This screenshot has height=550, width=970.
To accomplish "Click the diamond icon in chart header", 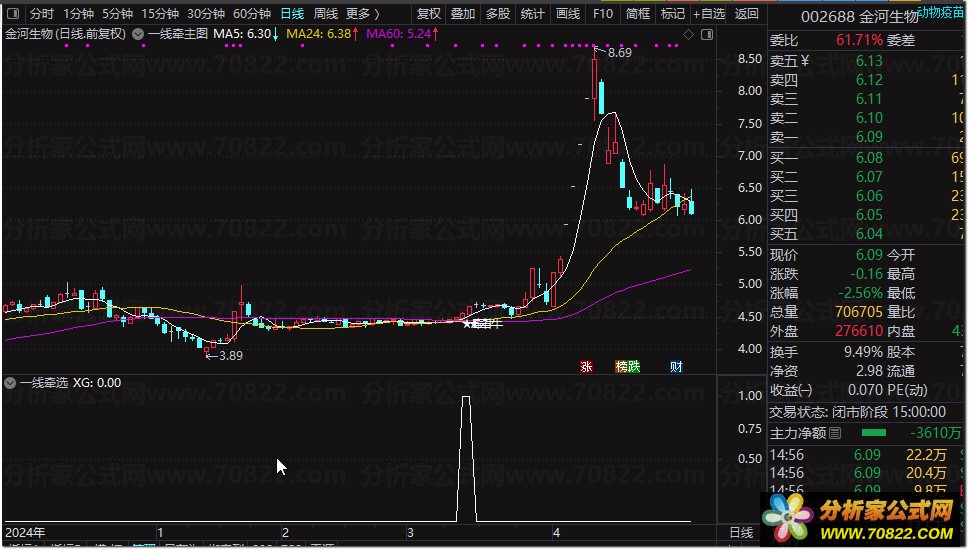I will pos(689,35).
